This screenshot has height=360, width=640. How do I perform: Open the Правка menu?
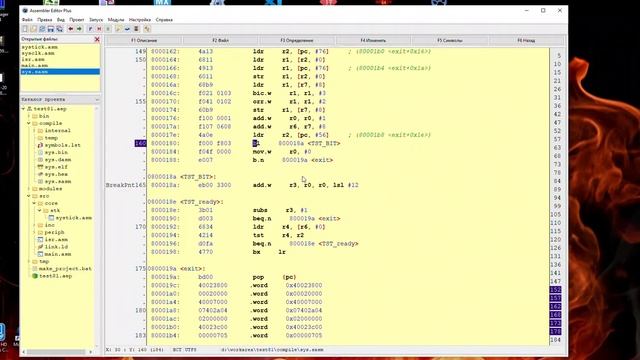[x=44, y=20]
